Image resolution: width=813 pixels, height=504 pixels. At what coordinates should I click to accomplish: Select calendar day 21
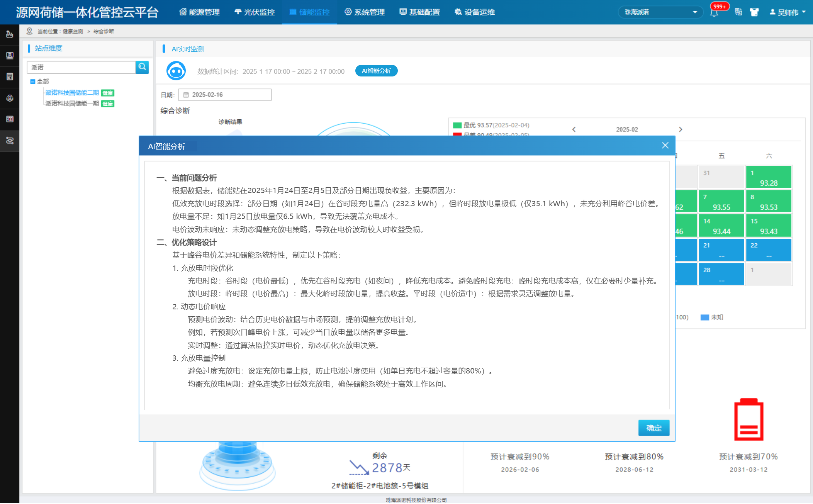click(721, 250)
